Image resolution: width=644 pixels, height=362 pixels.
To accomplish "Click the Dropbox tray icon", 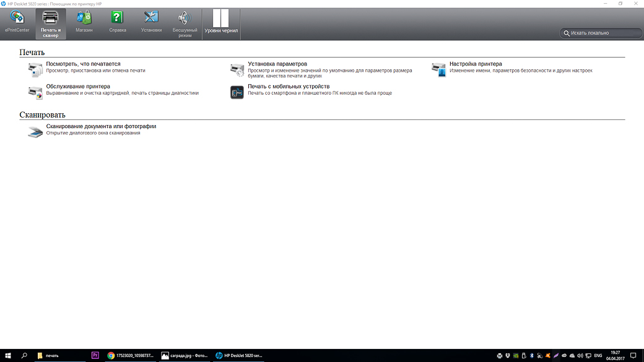I will pos(508,356).
